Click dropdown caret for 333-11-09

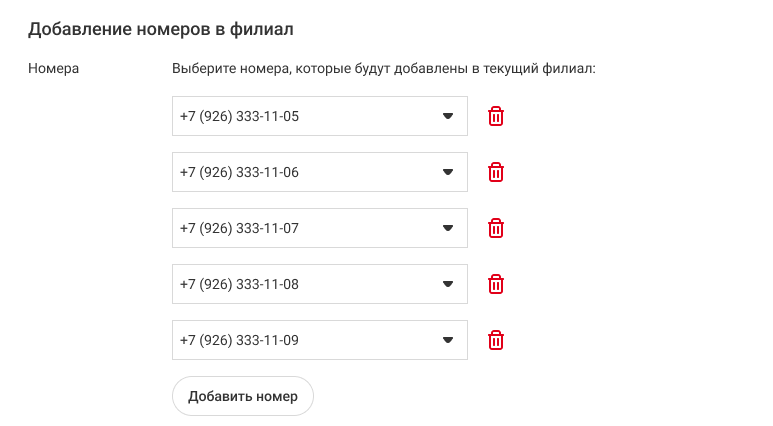[448, 340]
